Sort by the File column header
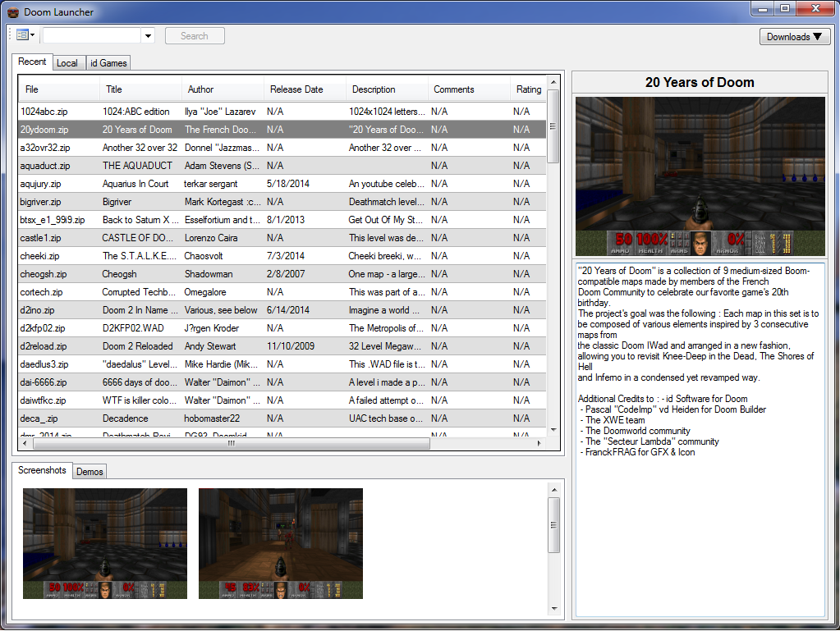This screenshot has height=631, width=840. pos(59,89)
